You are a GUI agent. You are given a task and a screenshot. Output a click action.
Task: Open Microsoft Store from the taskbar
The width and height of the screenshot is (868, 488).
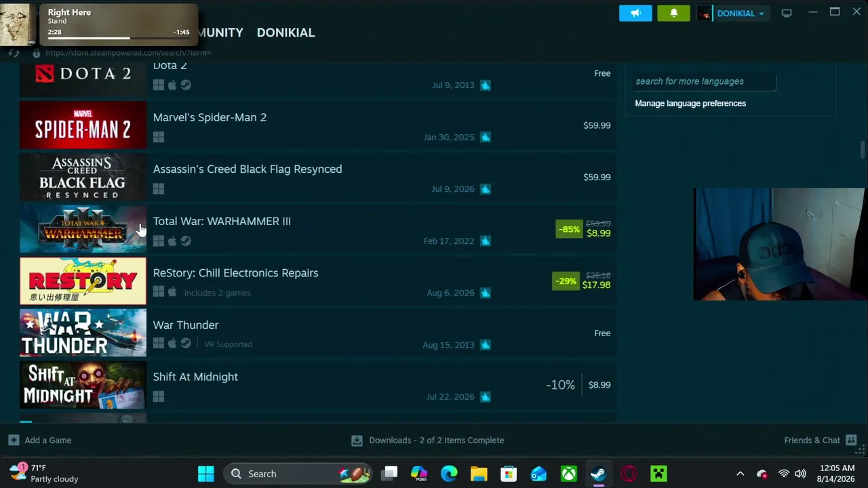tap(509, 474)
